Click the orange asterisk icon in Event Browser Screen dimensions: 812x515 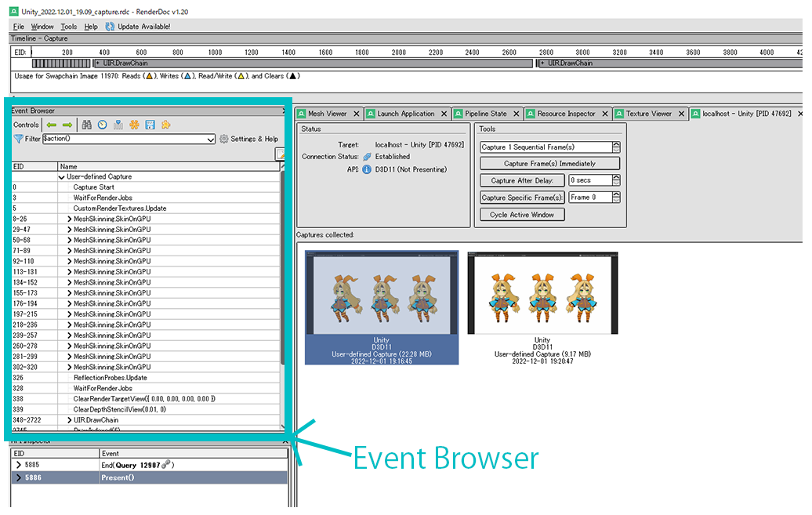pyautogui.click(x=133, y=124)
